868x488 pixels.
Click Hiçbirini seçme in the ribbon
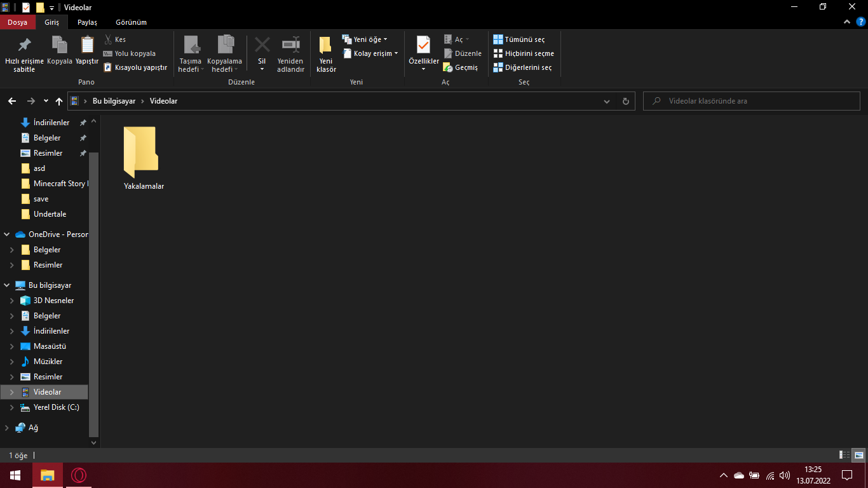524,53
